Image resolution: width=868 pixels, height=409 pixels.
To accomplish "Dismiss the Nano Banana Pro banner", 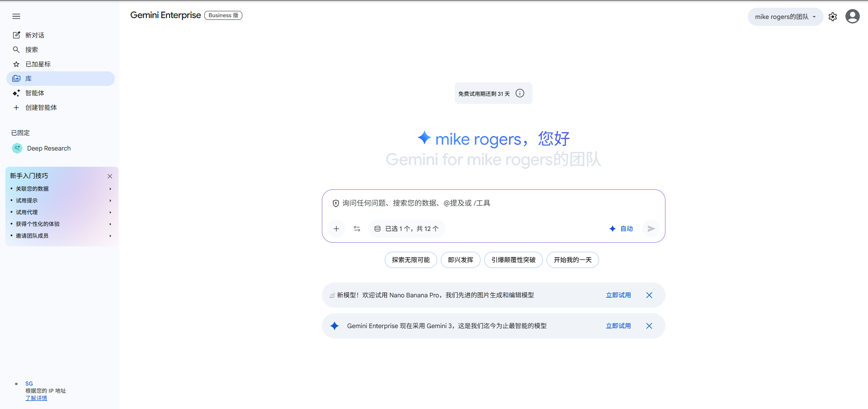I will point(649,295).
